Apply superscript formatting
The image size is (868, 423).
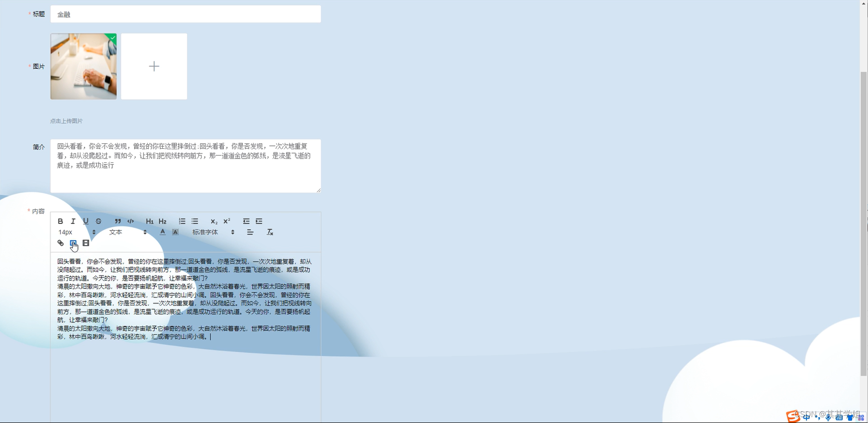(227, 221)
